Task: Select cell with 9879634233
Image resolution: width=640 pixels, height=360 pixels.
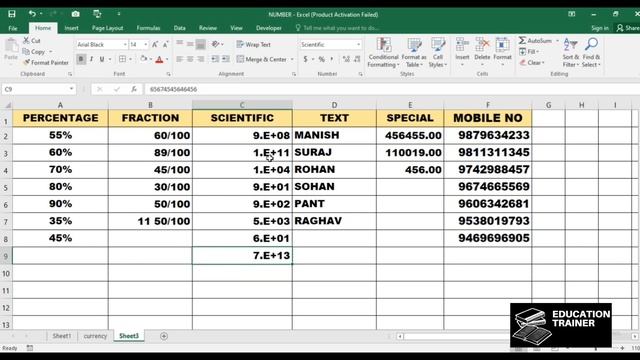Action: point(488,135)
